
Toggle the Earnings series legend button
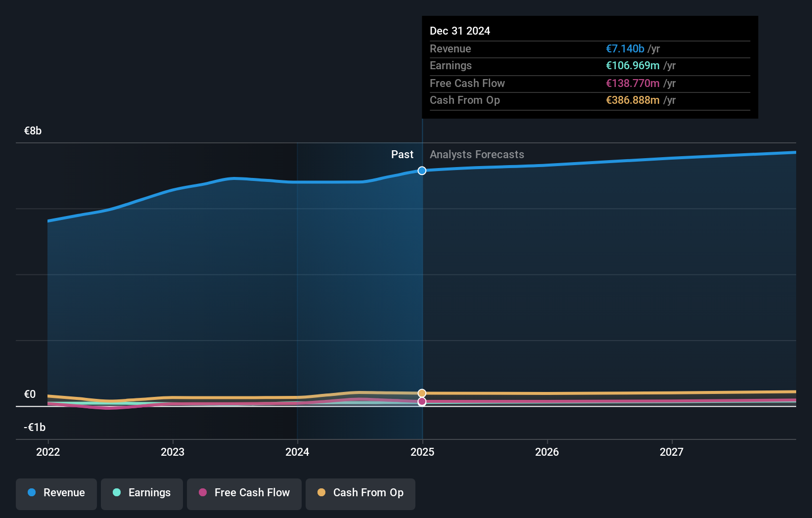142,494
